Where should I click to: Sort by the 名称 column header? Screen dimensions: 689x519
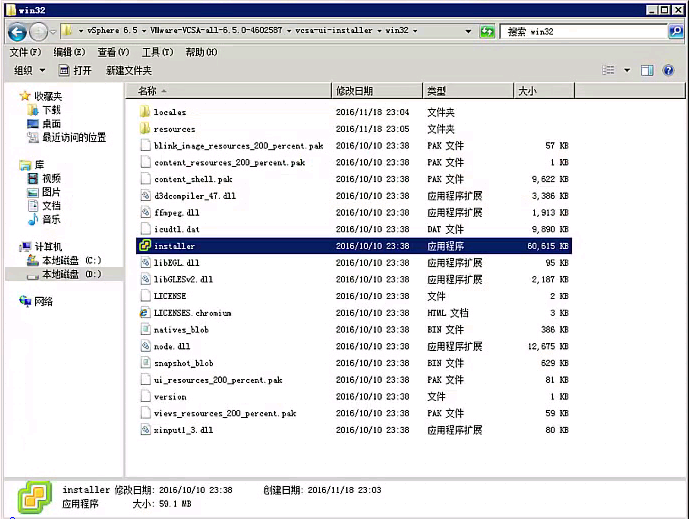(228, 91)
